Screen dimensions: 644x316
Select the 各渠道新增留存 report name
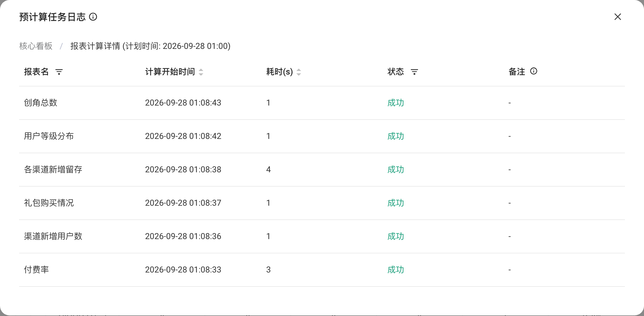coord(53,170)
